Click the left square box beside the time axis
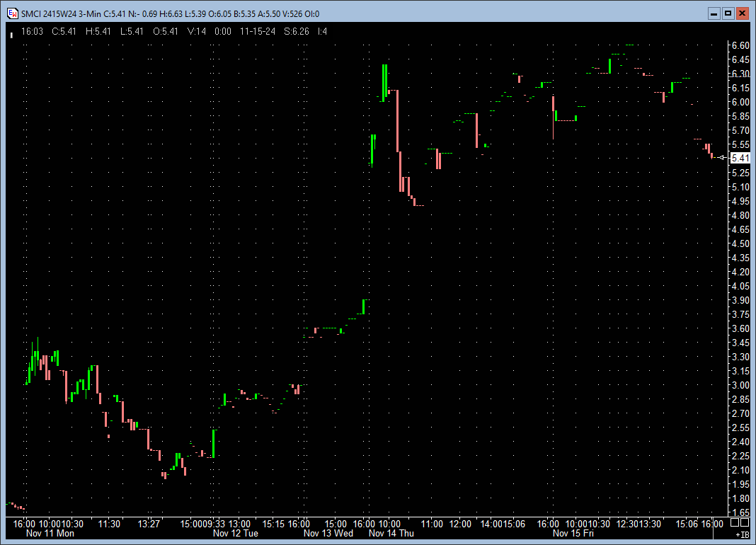Image resolution: width=756 pixels, height=545 pixels. click(735, 523)
